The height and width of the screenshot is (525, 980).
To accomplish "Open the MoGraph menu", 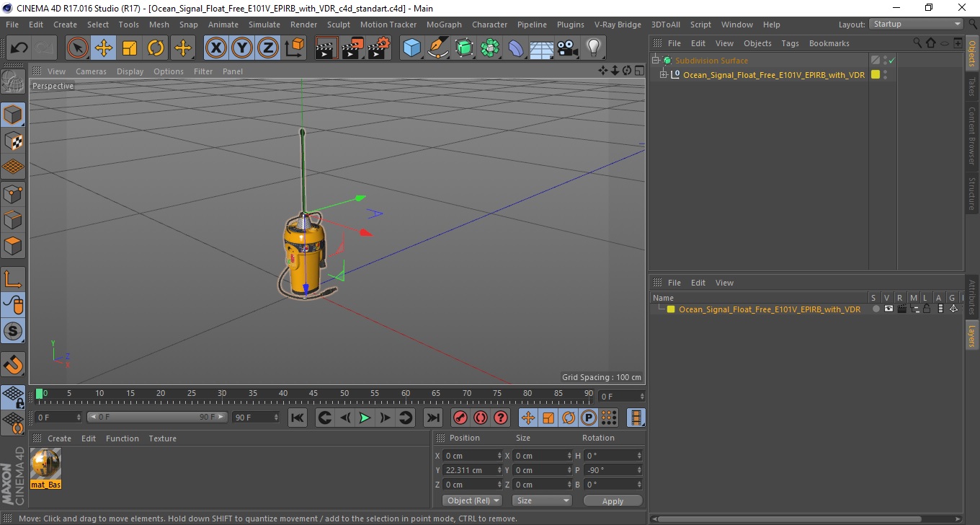I will point(444,25).
